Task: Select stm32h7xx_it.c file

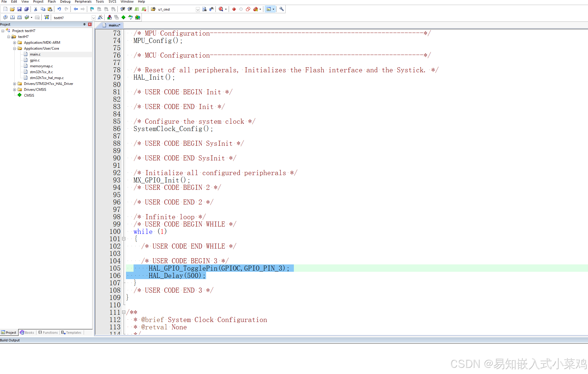Action: [41, 72]
